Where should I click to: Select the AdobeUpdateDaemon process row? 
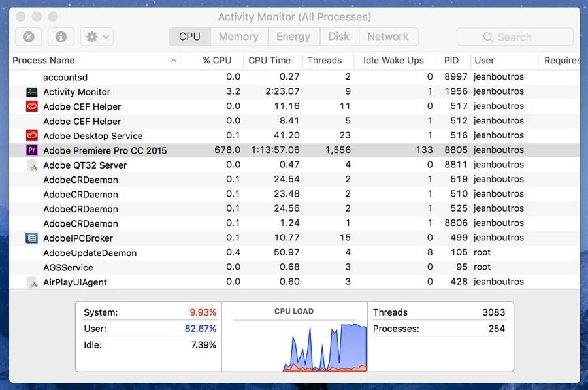pos(295,253)
